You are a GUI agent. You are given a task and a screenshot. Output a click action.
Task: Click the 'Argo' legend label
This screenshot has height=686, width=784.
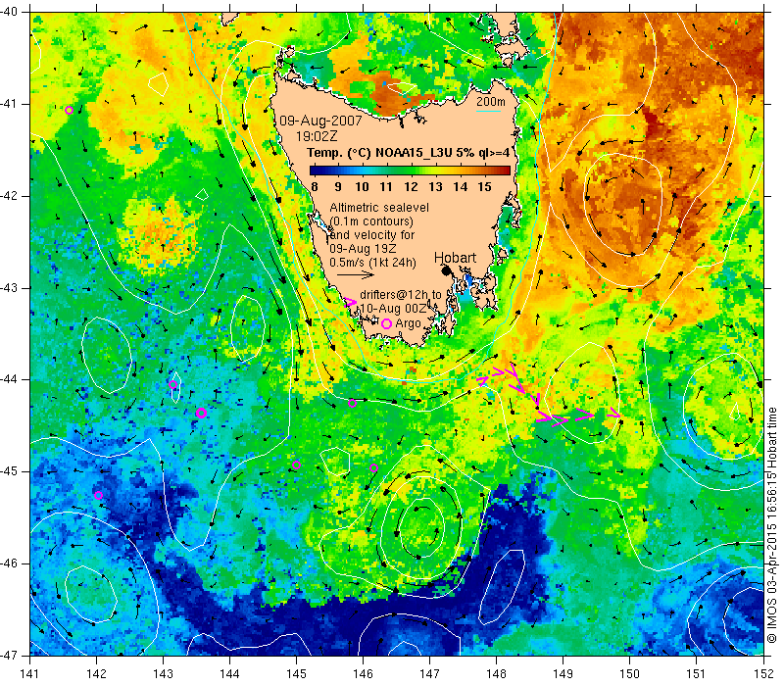(408, 324)
